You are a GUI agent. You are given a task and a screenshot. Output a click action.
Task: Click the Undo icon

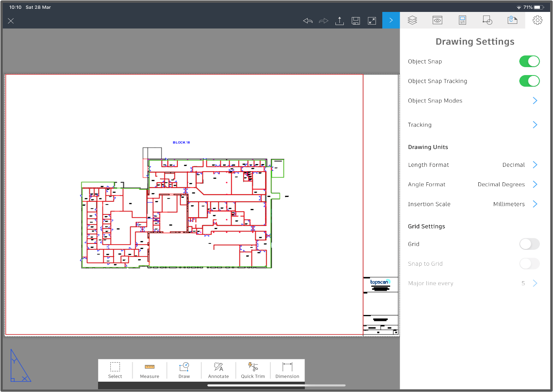click(307, 20)
